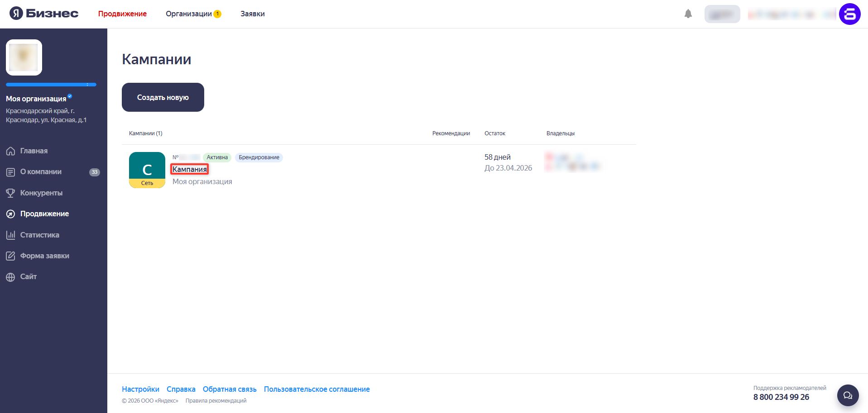Click the Сайт globe icon

10,277
